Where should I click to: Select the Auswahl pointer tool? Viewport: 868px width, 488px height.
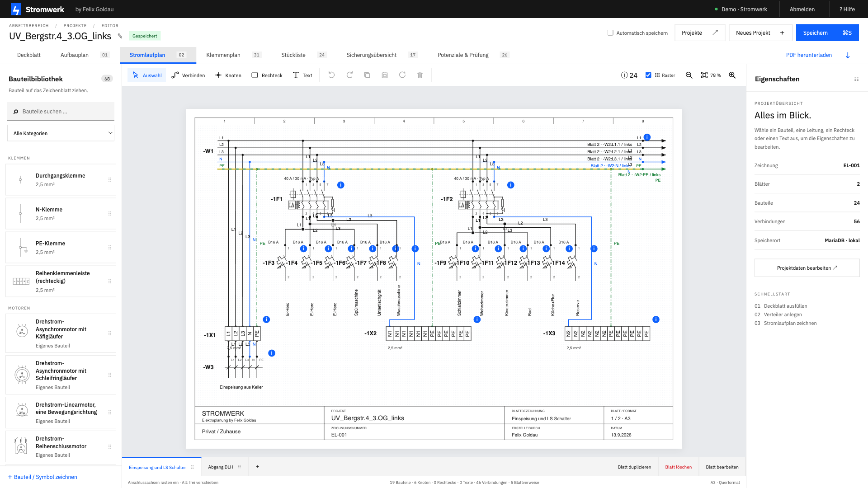[147, 75]
